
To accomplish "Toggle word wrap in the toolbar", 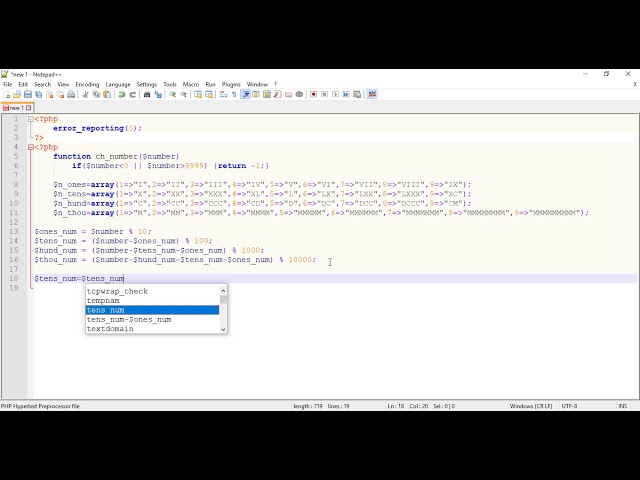I will pos(223,94).
